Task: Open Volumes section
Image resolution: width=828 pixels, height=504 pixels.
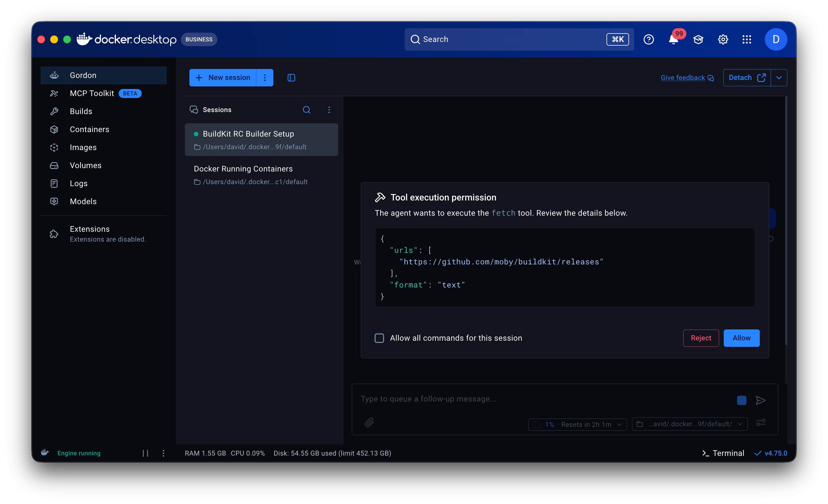Action: pos(103,165)
